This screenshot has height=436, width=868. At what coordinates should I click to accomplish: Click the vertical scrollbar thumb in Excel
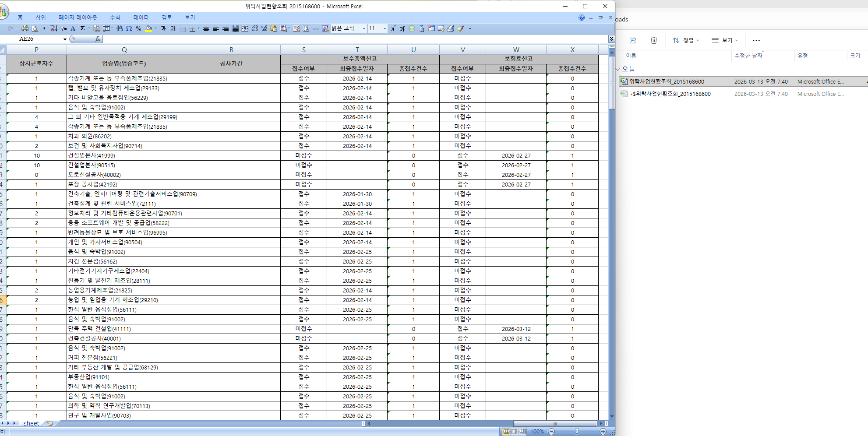tap(612, 83)
